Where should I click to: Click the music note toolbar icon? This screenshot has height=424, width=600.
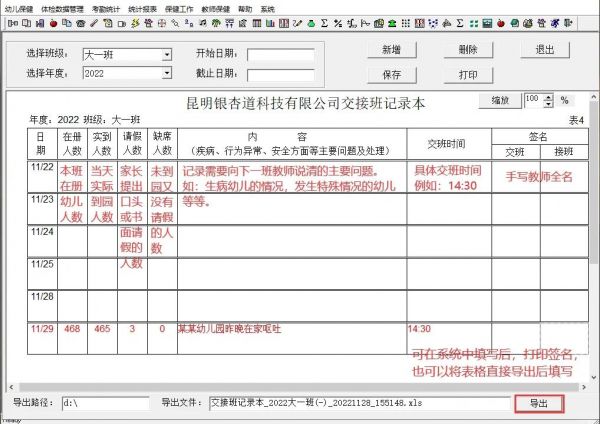203,23
